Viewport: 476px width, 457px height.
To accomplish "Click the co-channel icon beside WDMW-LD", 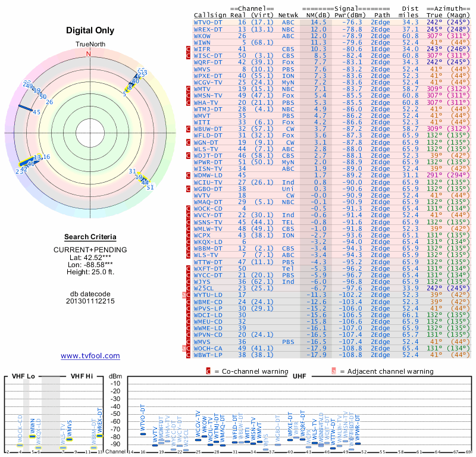I will pyautogui.click(x=189, y=175).
